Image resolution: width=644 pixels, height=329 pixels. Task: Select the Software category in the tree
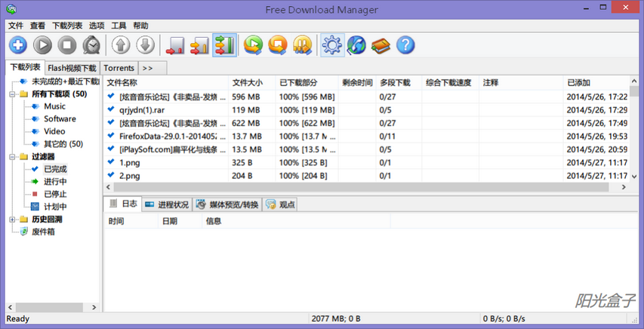[x=60, y=118]
